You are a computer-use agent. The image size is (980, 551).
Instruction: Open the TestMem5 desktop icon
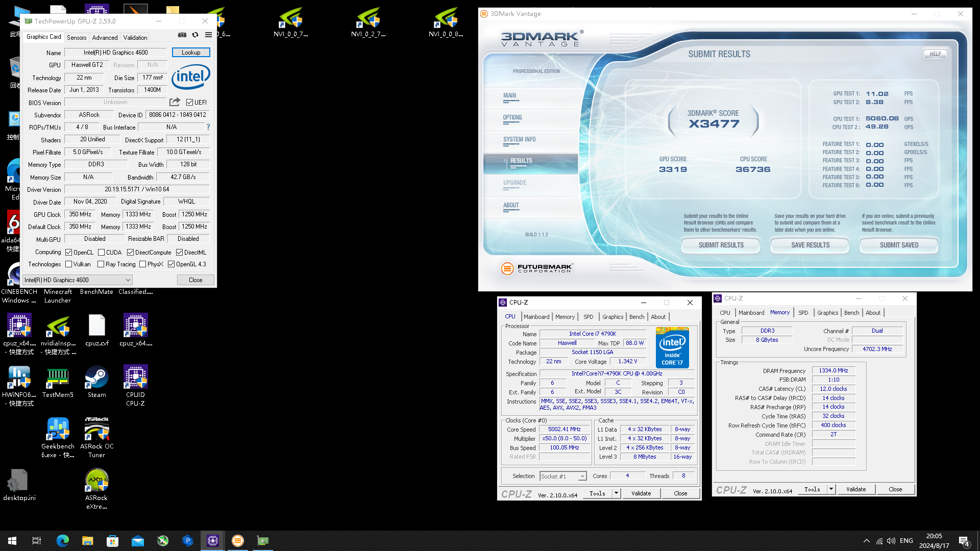click(58, 383)
